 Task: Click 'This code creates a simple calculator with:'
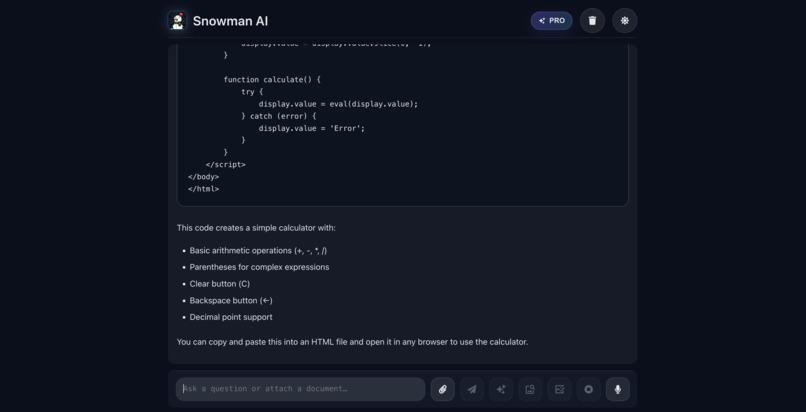click(256, 228)
